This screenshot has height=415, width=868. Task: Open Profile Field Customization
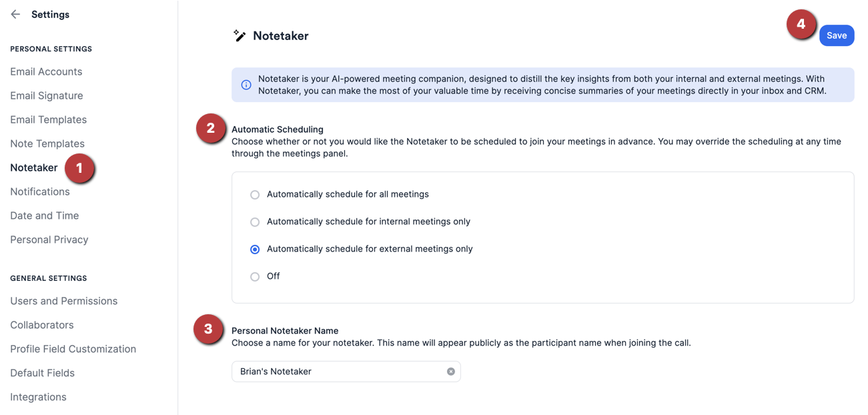point(73,349)
